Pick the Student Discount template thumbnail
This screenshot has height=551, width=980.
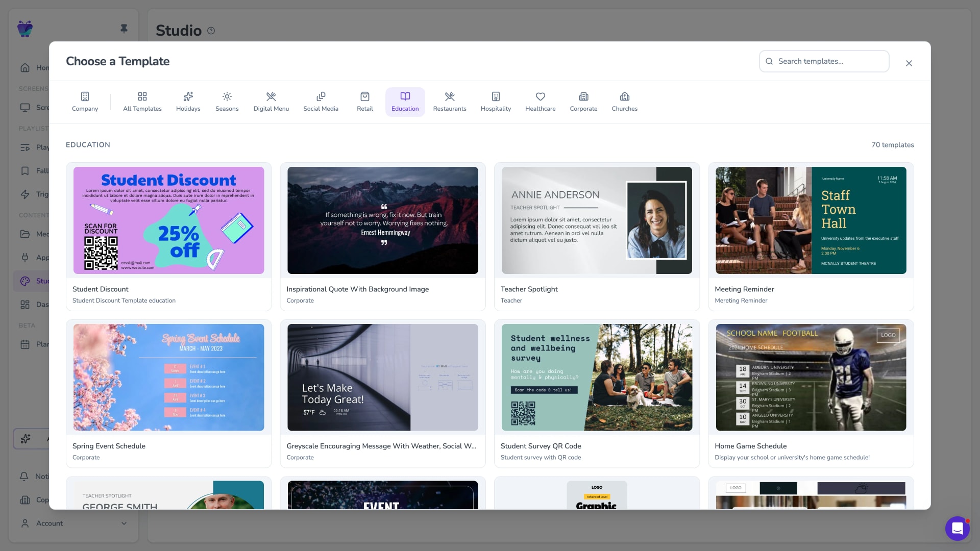[x=169, y=220]
